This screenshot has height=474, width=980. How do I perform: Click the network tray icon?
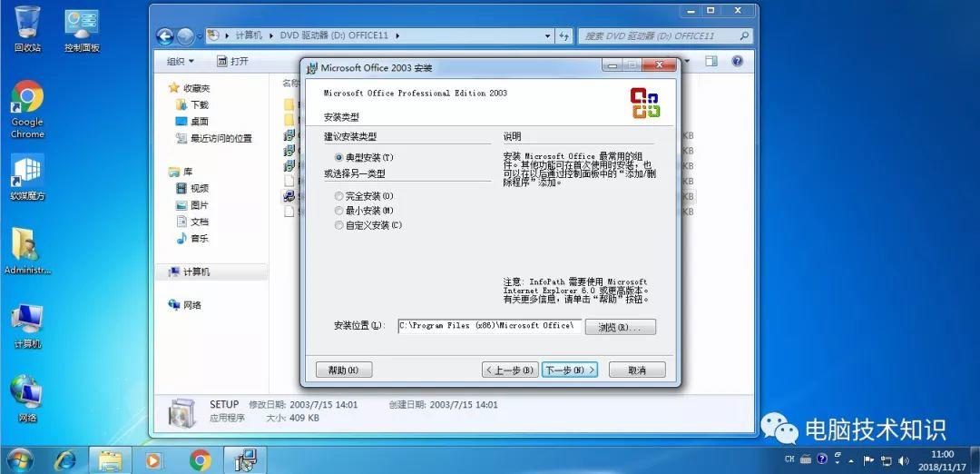click(x=886, y=461)
